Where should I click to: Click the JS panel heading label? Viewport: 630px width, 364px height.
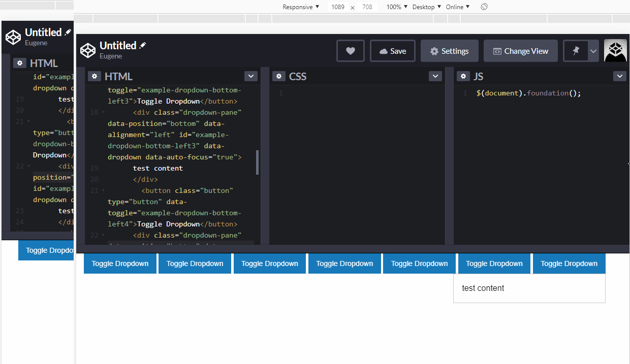coord(479,76)
